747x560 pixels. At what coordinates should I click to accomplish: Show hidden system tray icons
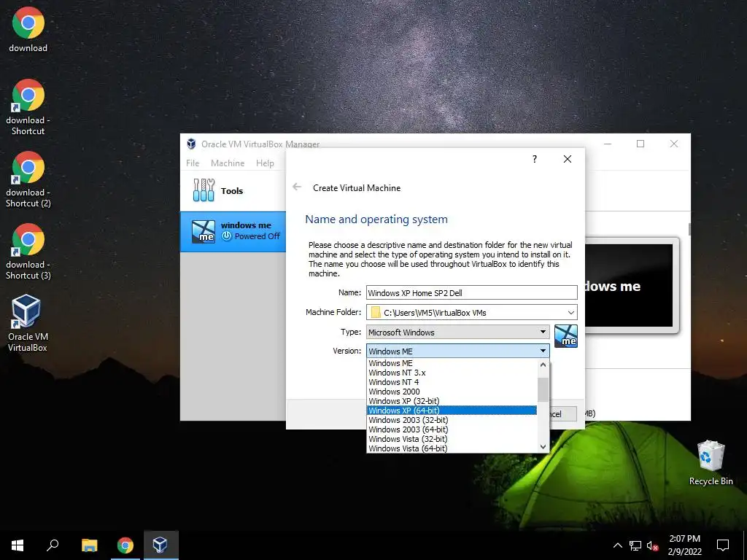pyautogui.click(x=617, y=545)
